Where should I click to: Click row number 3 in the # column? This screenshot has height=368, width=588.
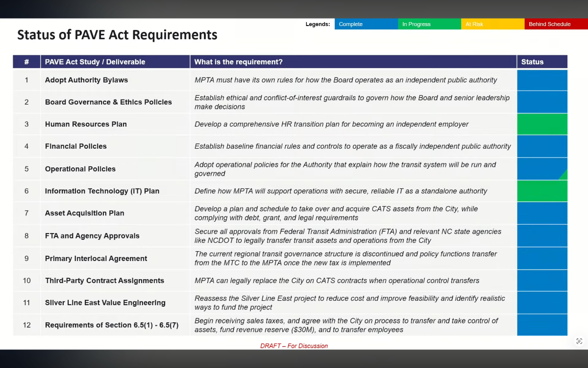pos(26,124)
